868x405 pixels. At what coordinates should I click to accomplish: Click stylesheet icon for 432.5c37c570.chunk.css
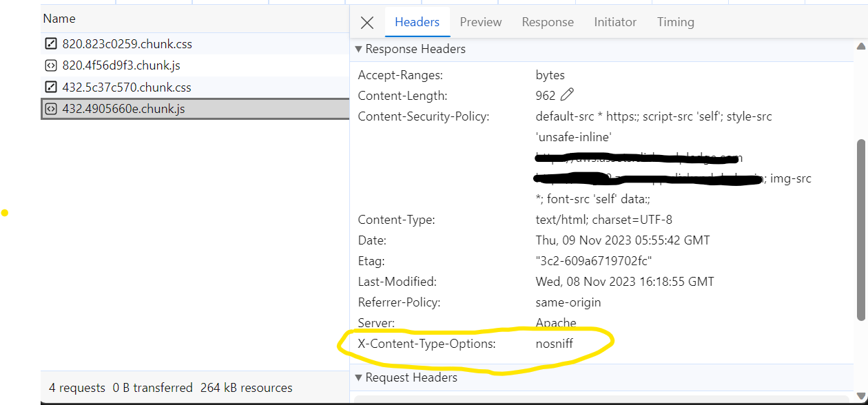pos(50,87)
